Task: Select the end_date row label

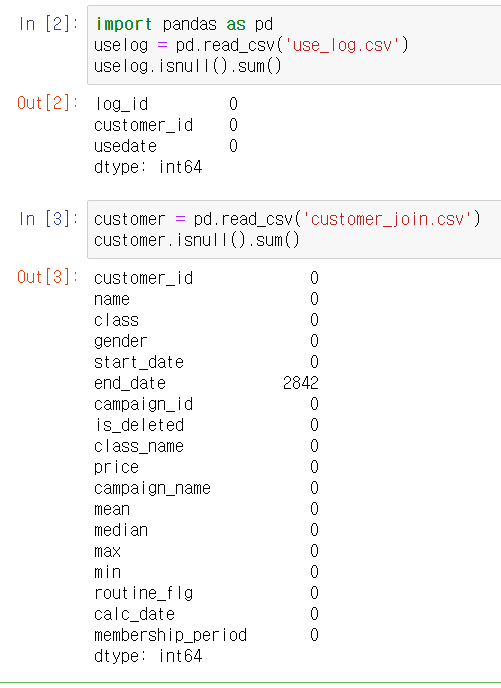Action: pos(130,383)
